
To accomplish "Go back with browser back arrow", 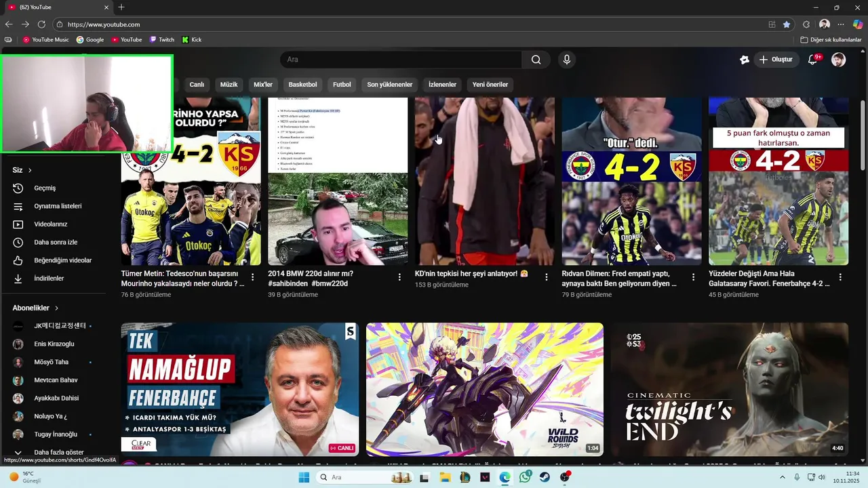I will coord(9,24).
